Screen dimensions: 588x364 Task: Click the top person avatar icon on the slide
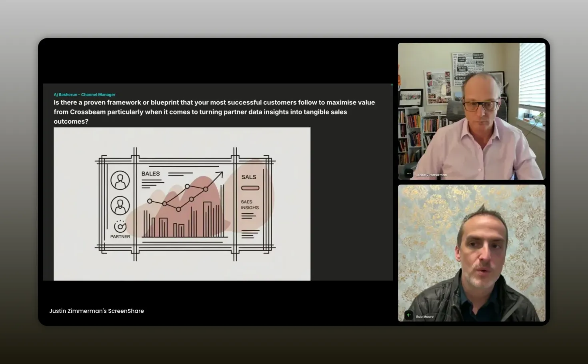119,181
